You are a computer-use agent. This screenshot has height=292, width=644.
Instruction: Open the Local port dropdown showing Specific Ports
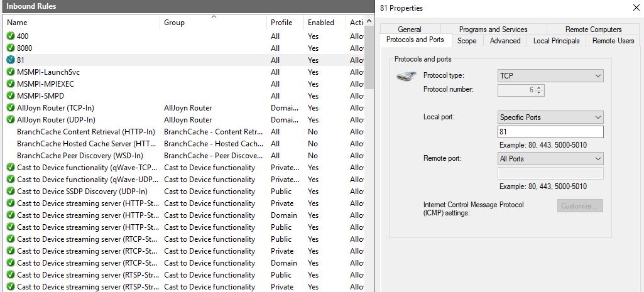tap(550, 117)
